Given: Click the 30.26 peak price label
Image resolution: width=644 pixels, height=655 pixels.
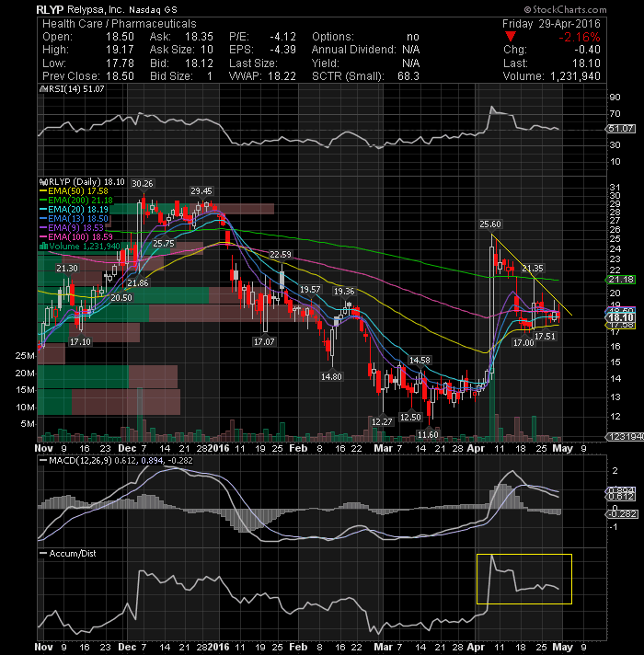Looking at the screenshot, I should point(143,183).
